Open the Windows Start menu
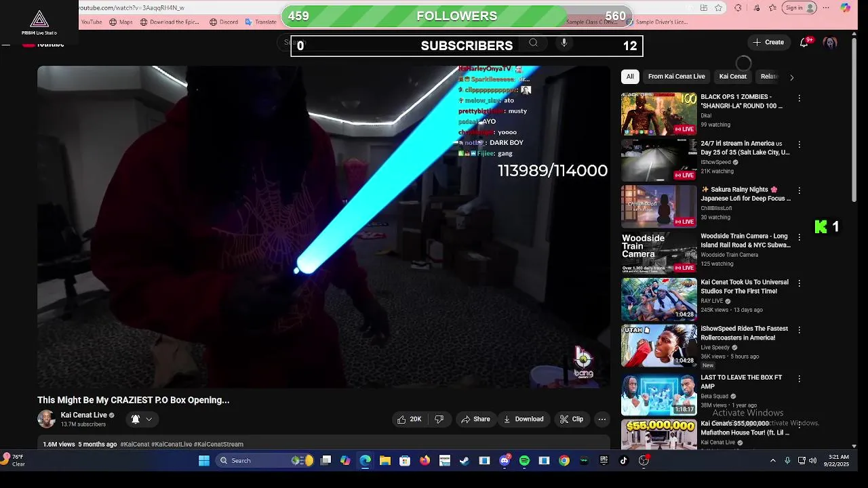The width and height of the screenshot is (868, 488). tap(204, 460)
